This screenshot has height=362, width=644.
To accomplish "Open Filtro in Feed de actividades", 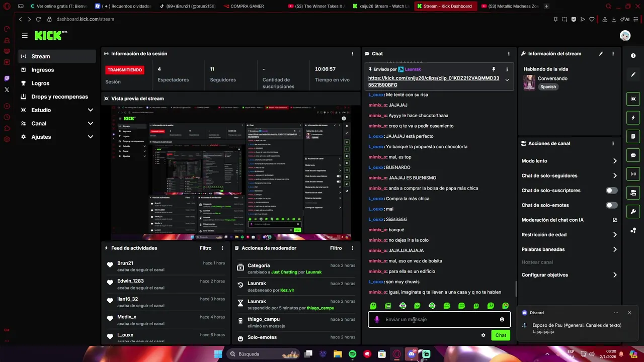I will (205, 248).
